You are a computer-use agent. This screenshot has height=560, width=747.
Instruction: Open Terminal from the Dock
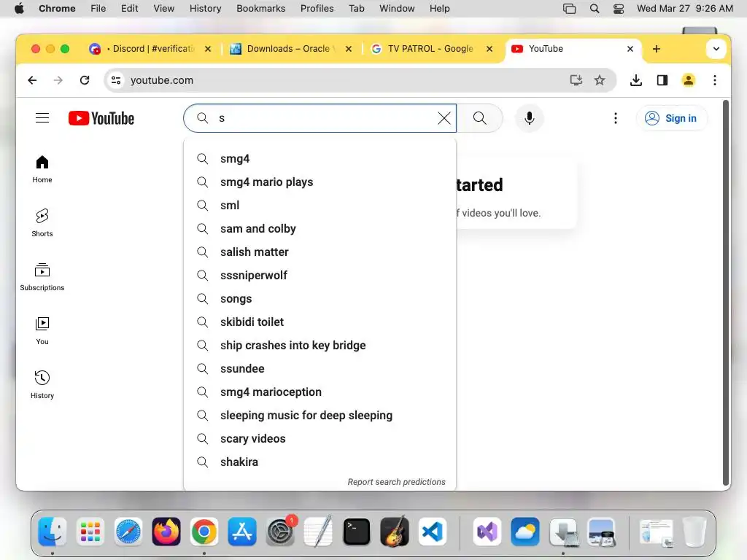(356, 532)
